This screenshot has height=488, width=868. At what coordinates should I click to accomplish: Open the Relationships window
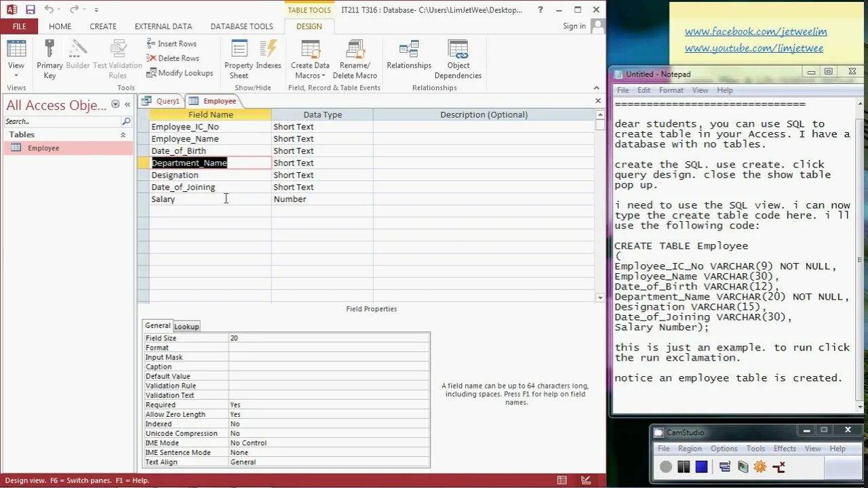(x=409, y=54)
